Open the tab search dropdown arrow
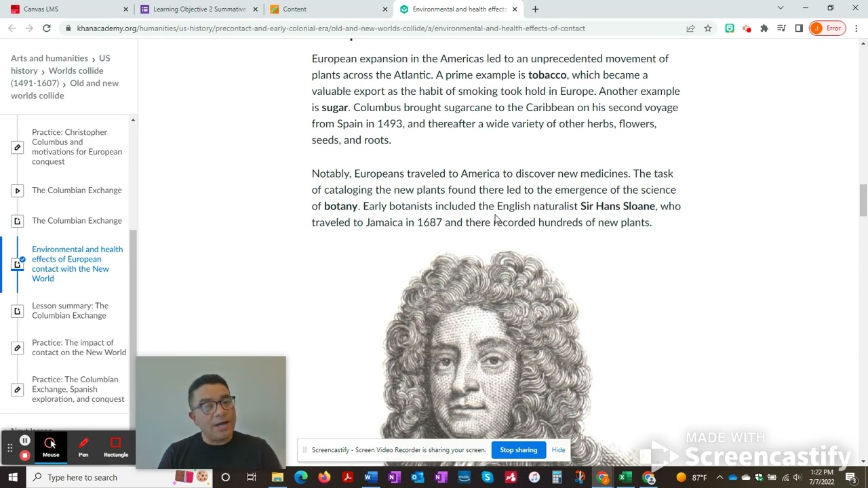 click(x=780, y=8)
